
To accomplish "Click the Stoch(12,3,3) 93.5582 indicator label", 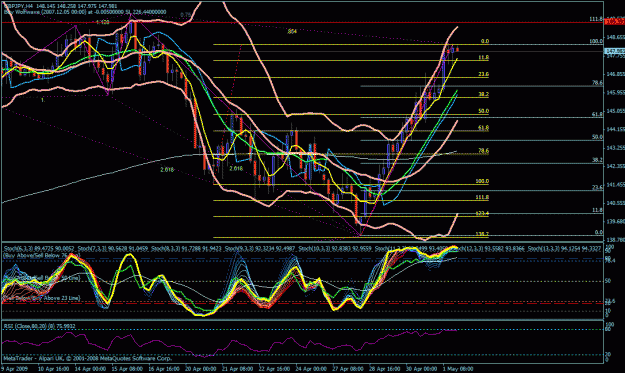I will [x=491, y=249].
